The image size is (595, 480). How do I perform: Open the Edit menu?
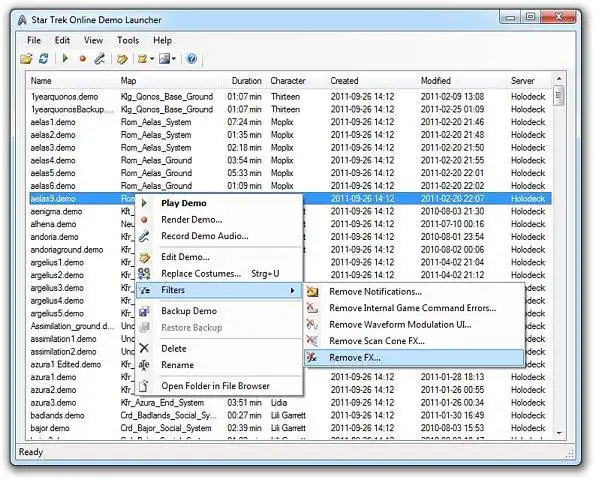point(62,40)
